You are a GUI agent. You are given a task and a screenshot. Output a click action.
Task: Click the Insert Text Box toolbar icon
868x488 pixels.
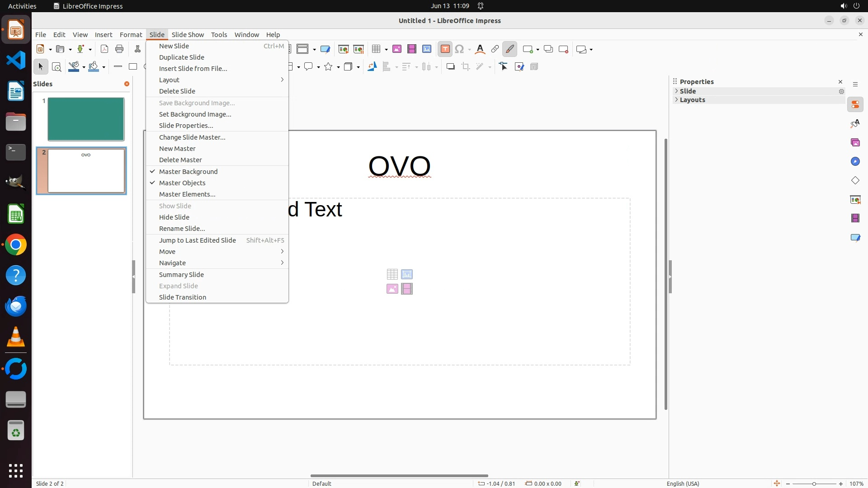pyautogui.click(x=445, y=49)
